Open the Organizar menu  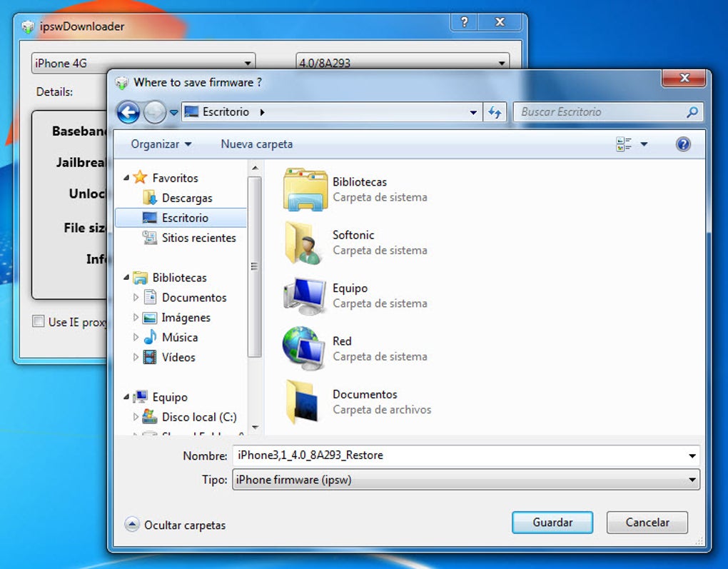(161, 144)
